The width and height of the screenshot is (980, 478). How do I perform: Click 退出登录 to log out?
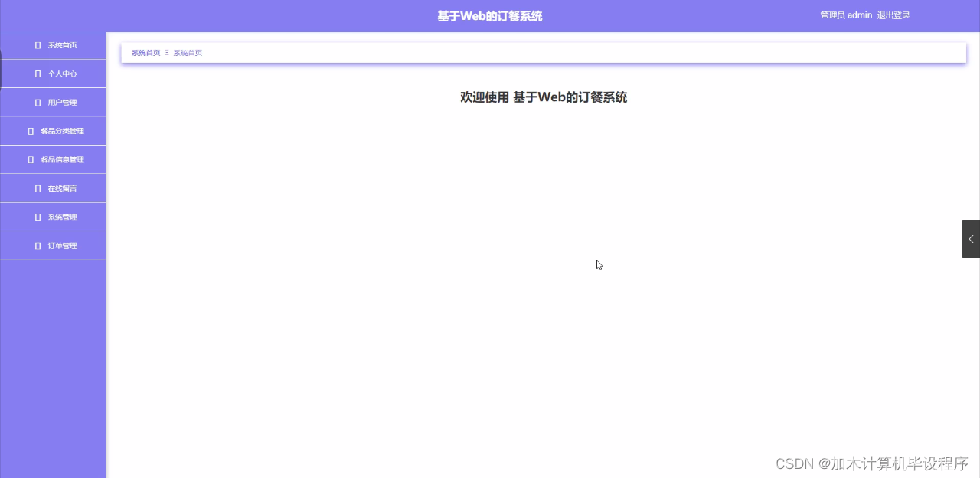[893, 15]
